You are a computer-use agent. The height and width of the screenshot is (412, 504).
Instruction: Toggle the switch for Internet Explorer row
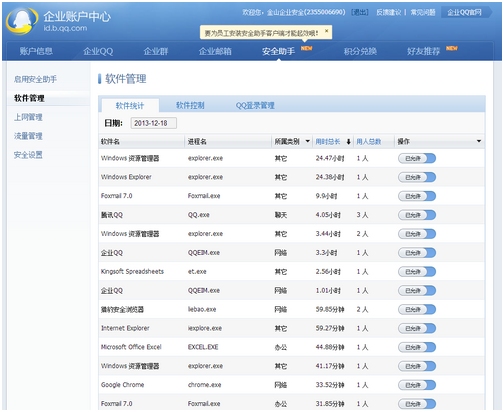click(417, 328)
